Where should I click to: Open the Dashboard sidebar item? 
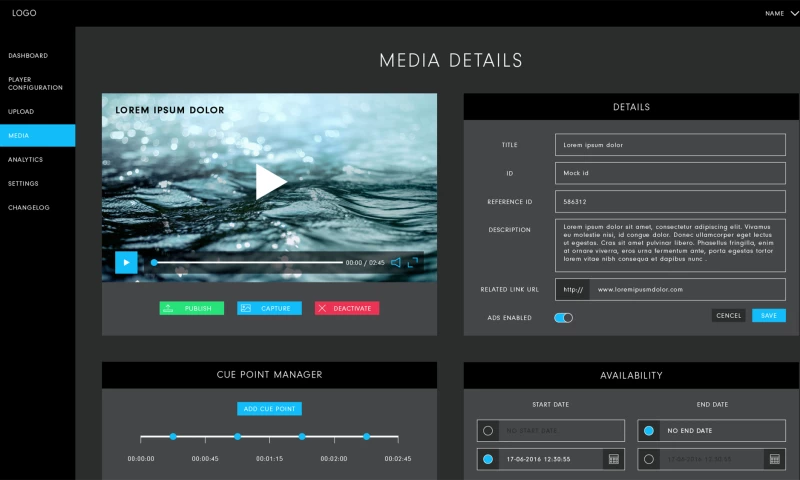(x=28, y=56)
